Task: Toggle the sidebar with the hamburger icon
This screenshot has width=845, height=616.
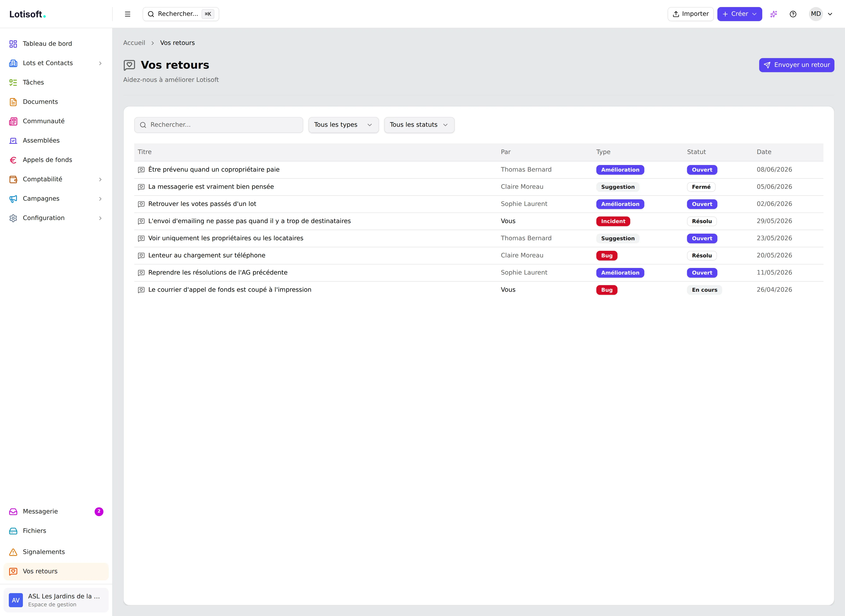Action: click(x=128, y=14)
